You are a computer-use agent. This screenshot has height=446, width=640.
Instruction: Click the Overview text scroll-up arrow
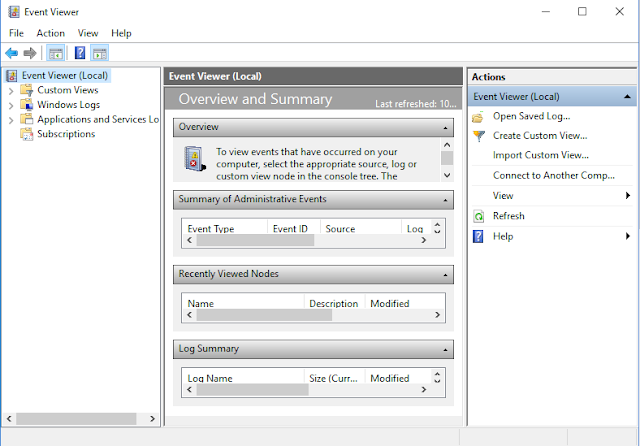(x=447, y=145)
